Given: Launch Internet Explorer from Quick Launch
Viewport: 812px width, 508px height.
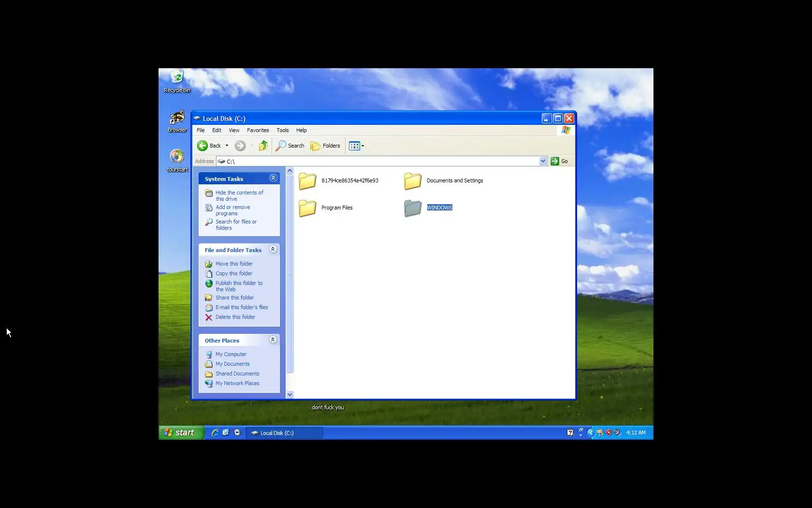Looking at the screenshot, I should (215, 433).
